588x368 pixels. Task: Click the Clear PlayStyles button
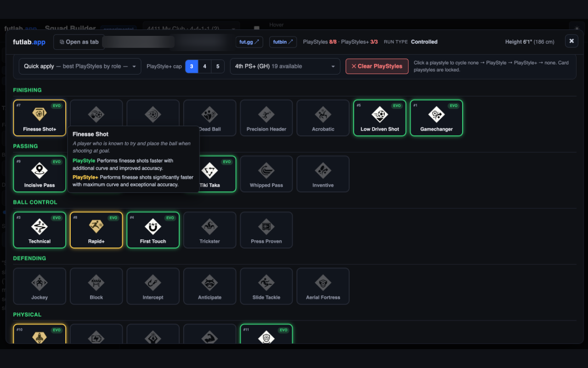pyautogui.click(x=377, y=66)
